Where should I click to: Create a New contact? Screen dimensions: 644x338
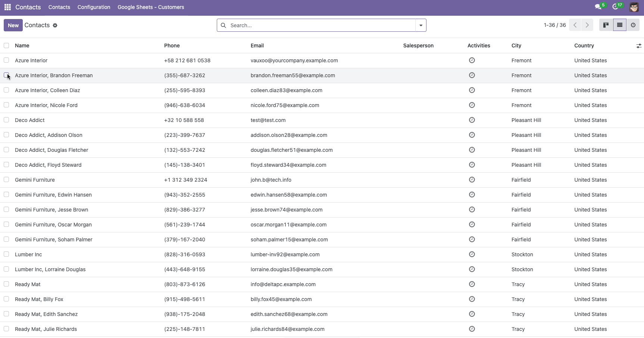click(x=13, y=25)
